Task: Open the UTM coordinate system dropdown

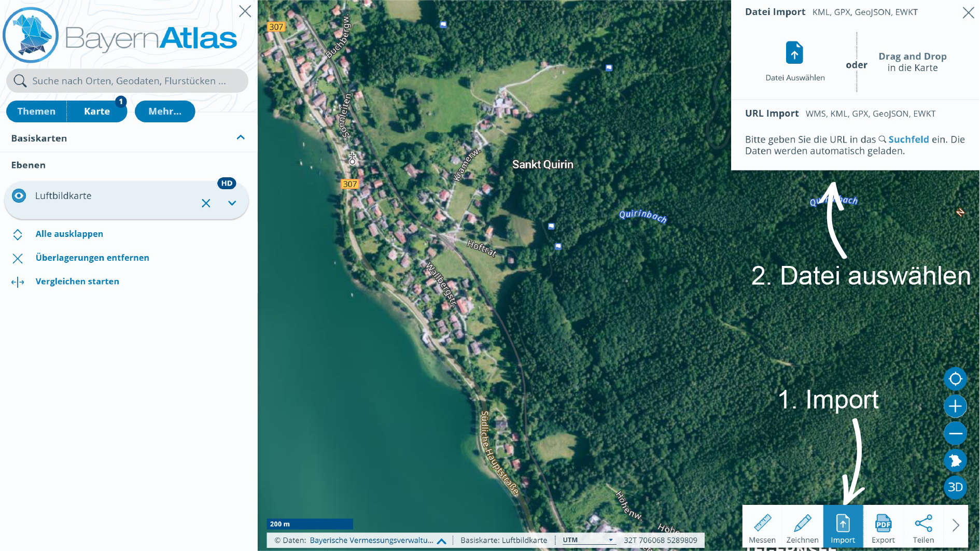Action: pyautogui.click(x=588, y=540)
